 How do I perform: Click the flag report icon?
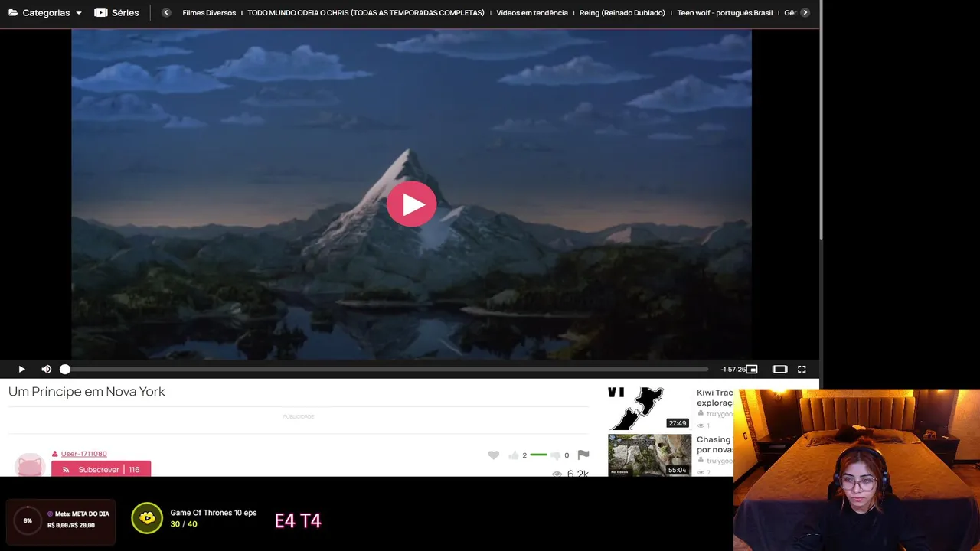coord(583,455)
